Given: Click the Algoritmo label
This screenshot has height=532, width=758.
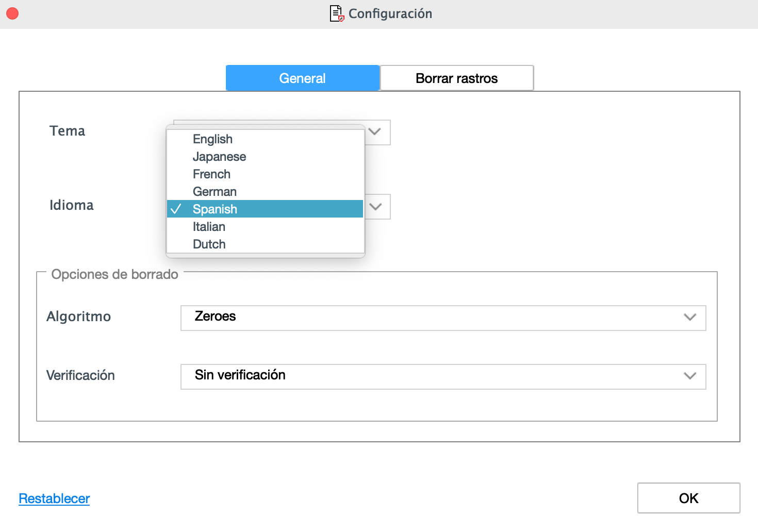Looking at the screenshot, I should tap(78, 317).
